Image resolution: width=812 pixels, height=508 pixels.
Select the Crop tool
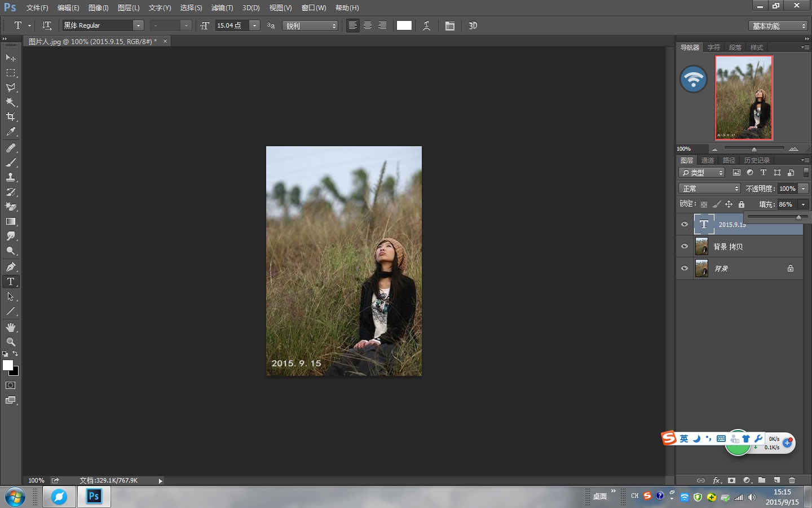(x=11, y=117)
